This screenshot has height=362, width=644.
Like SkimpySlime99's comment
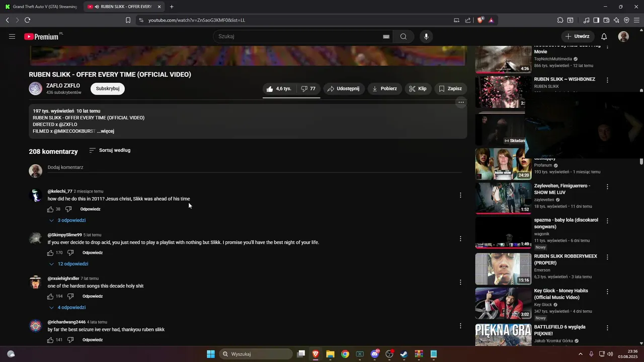50,253
